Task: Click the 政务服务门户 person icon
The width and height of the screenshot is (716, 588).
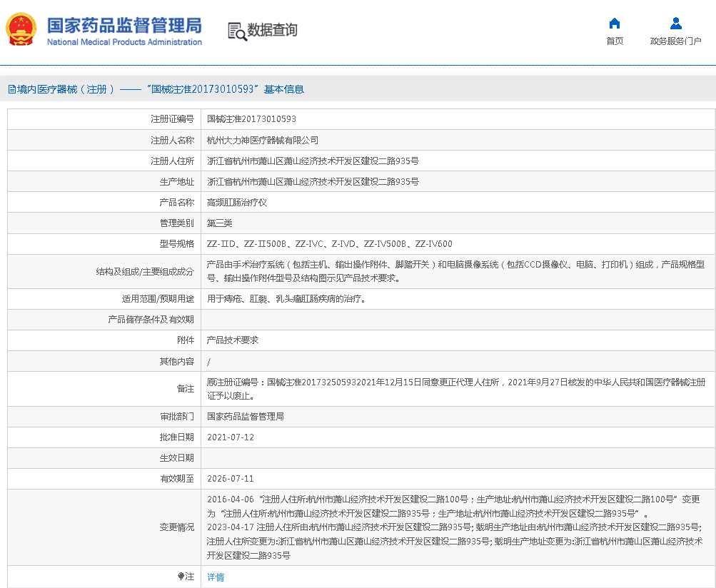Action: click(675, 23)
